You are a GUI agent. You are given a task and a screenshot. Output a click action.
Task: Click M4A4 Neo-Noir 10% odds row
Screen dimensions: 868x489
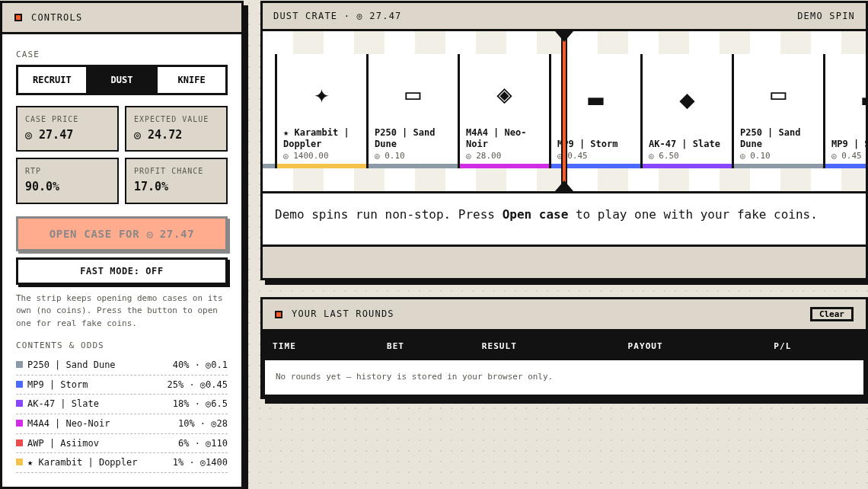(x=122, y=423)
